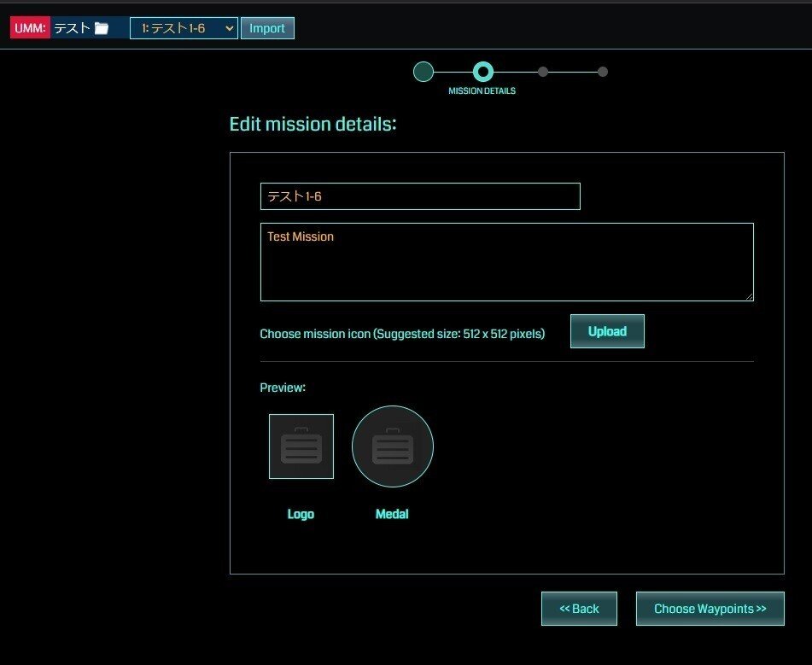Click the MISSION DETAILS step label
This screenshot has width=812, height=665.
[x=482, y=90]
